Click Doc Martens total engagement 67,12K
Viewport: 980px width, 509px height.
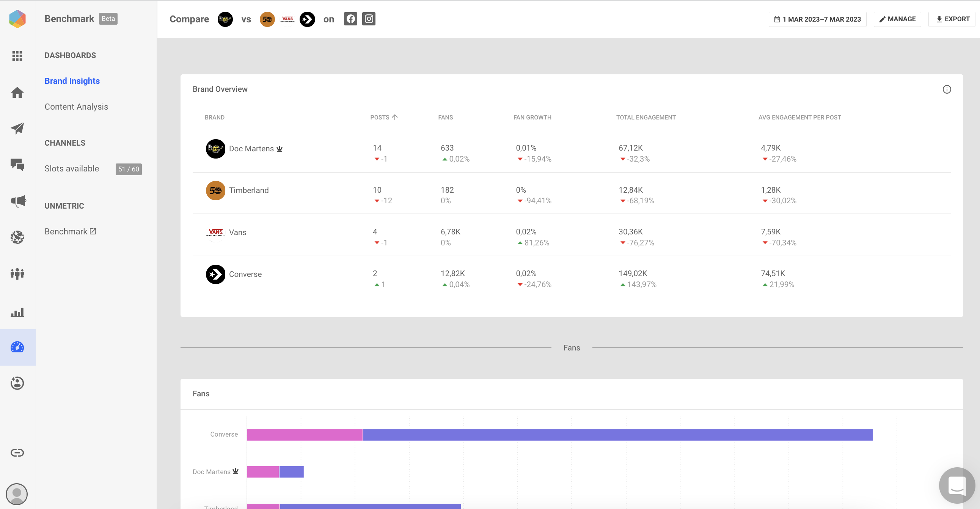[631, 148]
